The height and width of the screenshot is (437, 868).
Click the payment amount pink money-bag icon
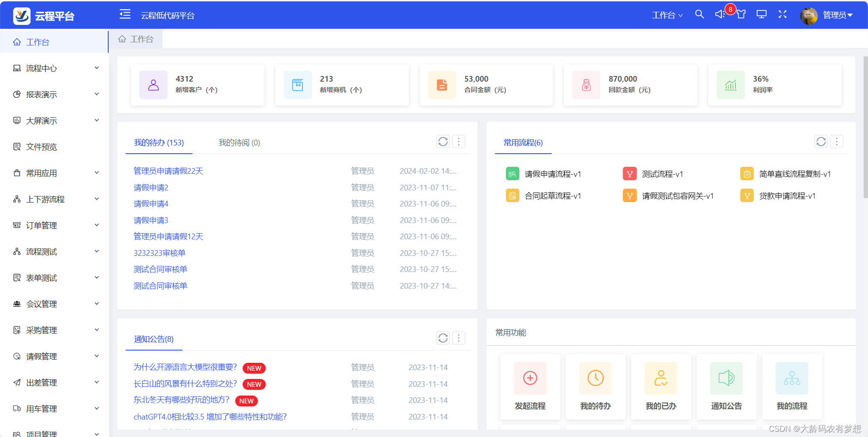[587, 85]
